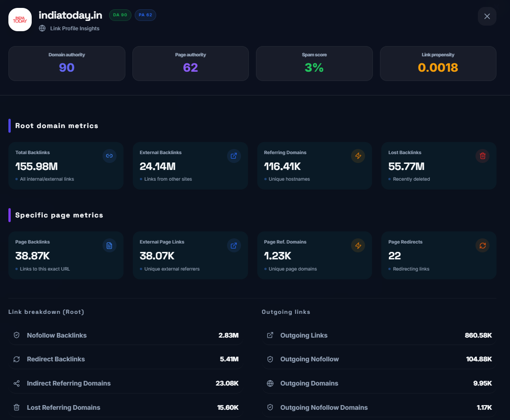Screen dimensions: 510x420
Task: Select the Page Ref. Domains value 1.23K
Action: [x=277, y=256]
